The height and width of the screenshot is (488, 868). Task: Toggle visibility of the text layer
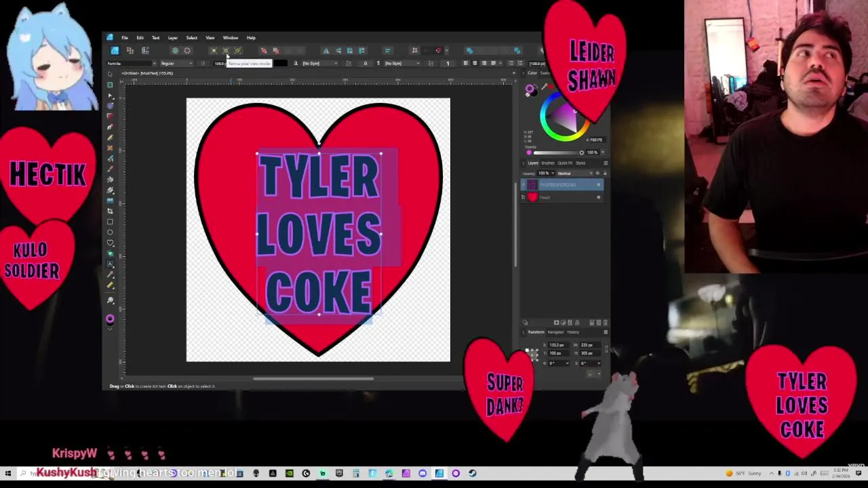coord(598,185)
